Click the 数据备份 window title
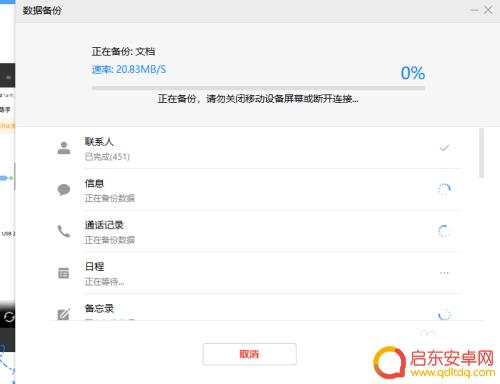Viewport: 500px width, 384px height. tap(42, 10)
